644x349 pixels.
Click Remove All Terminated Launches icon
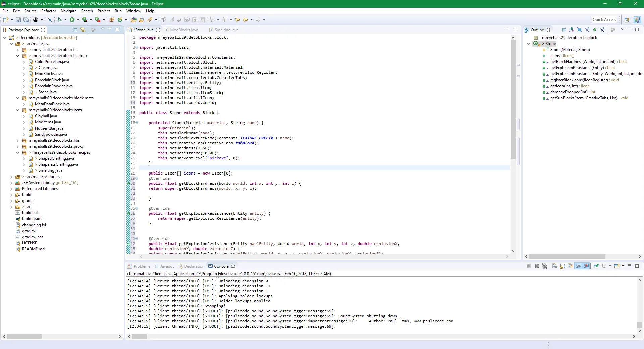coord(544,266)
